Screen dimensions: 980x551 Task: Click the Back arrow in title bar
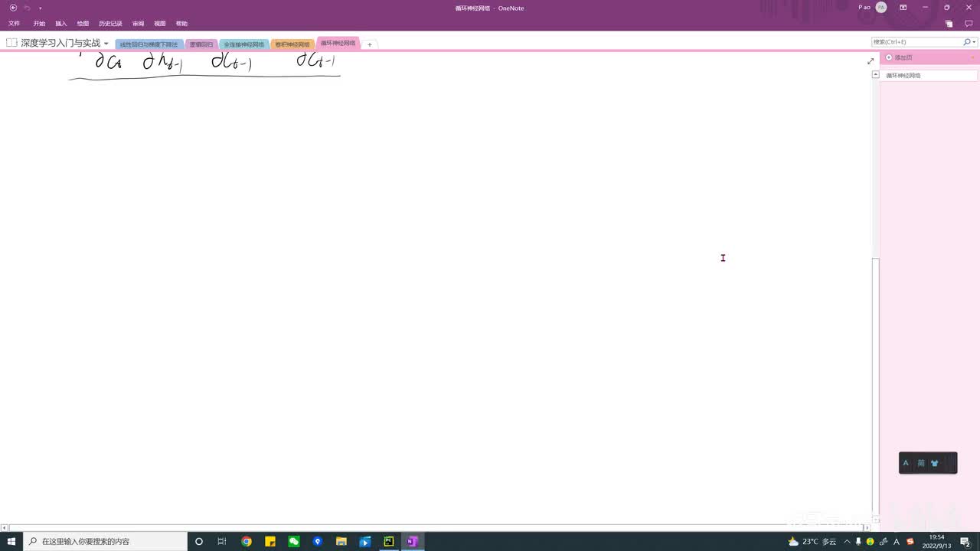13,8
